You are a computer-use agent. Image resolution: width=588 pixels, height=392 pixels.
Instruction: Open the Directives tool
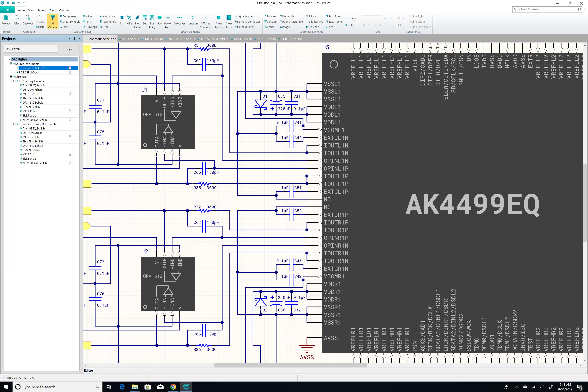179,21
